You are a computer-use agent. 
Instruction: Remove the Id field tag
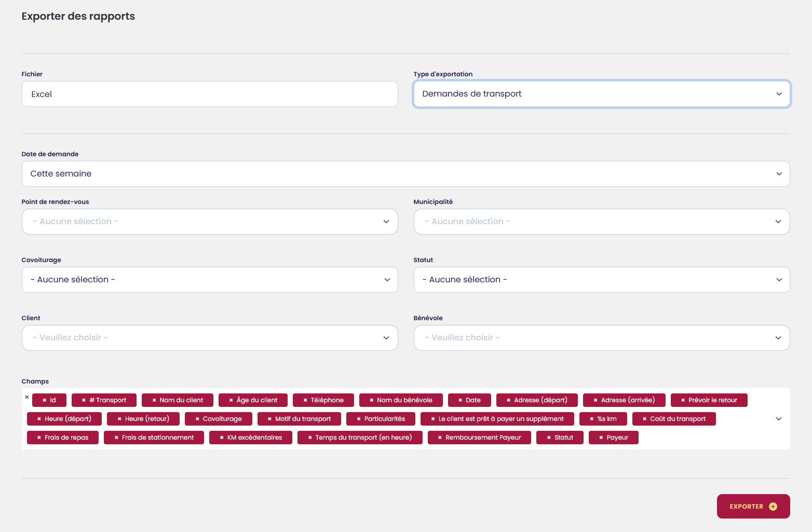(45, 400)
